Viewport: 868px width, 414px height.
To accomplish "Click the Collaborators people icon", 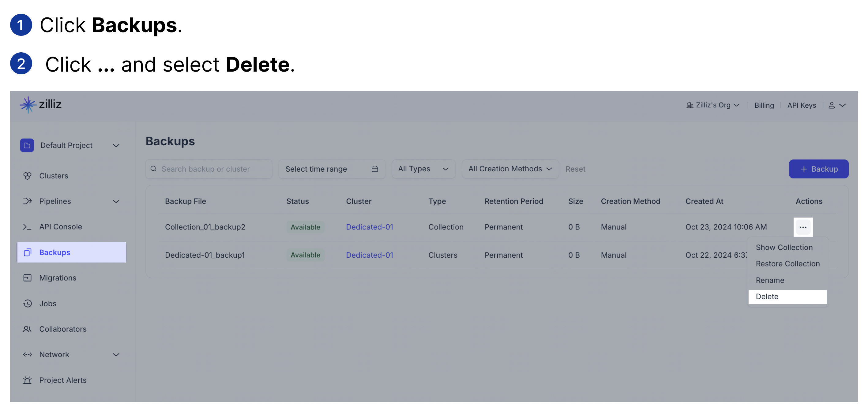I will (27, 330).
